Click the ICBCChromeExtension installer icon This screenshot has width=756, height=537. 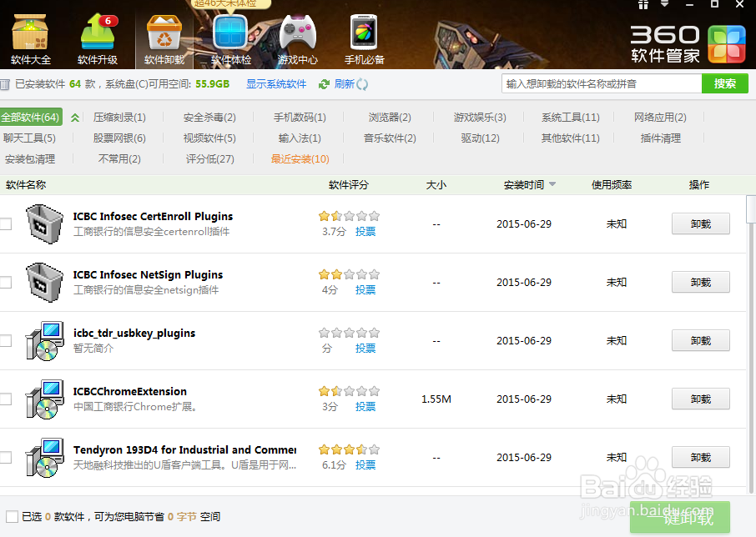point(44,399)
